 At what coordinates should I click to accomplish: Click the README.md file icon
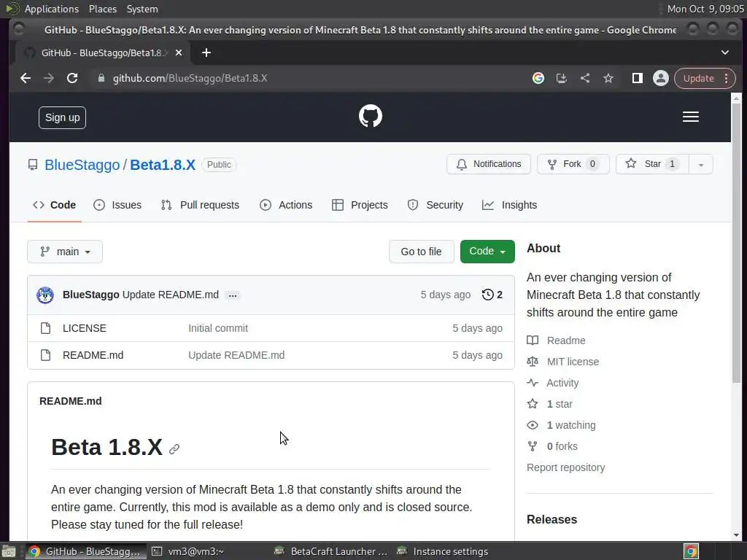[x=45, y=355]
